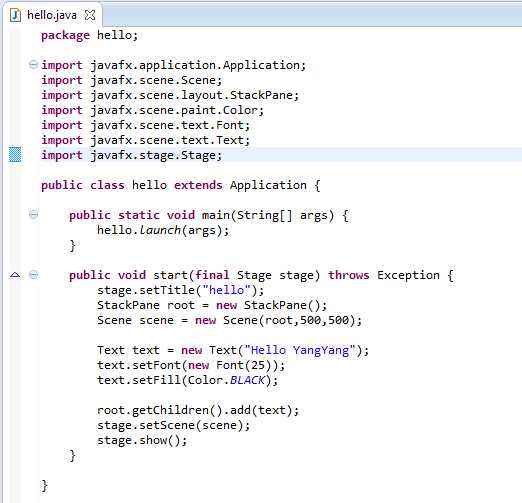The width and height of the screenshot is (522, 503).
Task: Click 'import javafx.application.Application;' line
Action: (173, 65)
